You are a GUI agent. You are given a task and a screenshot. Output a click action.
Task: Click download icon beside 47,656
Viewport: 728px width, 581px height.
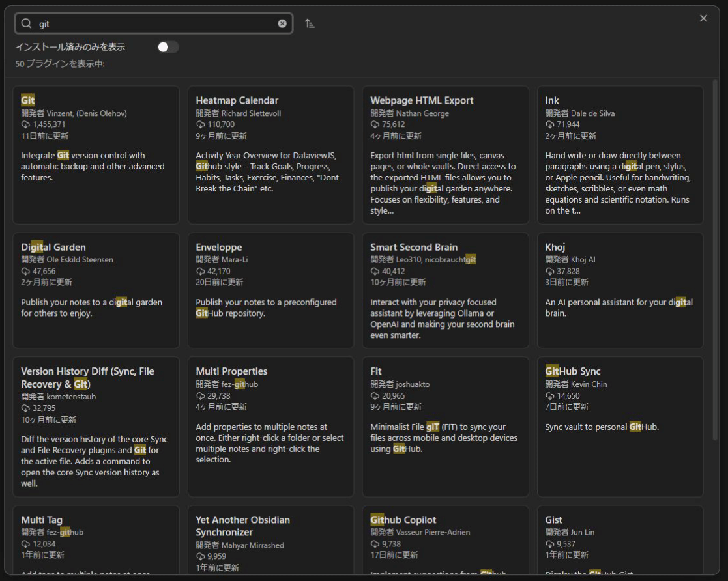[x=25, y=271]
